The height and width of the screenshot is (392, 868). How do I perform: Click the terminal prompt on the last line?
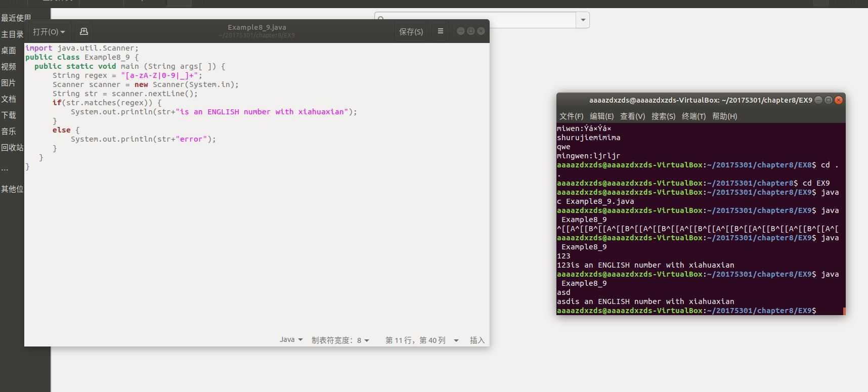coord(686,311)
